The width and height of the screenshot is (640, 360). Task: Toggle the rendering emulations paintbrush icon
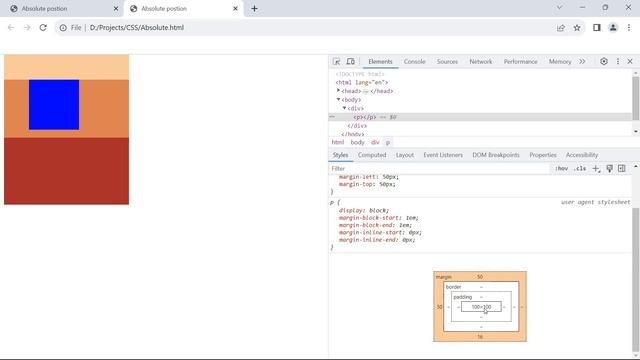(609, 169)
